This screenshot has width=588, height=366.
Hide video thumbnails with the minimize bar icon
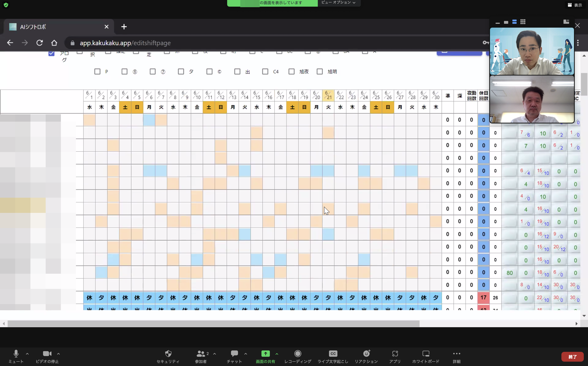tap(498, 23)
